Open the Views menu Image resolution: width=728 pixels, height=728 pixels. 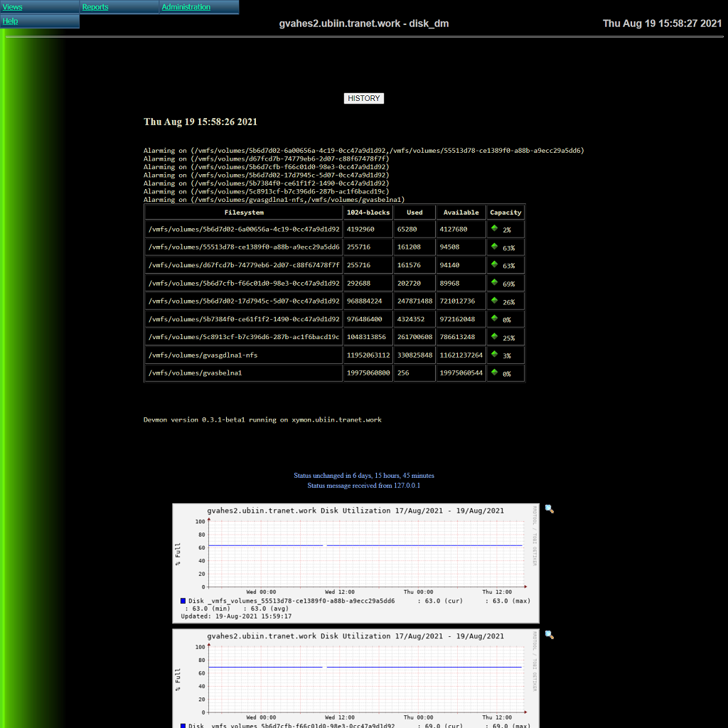point(13,7)
